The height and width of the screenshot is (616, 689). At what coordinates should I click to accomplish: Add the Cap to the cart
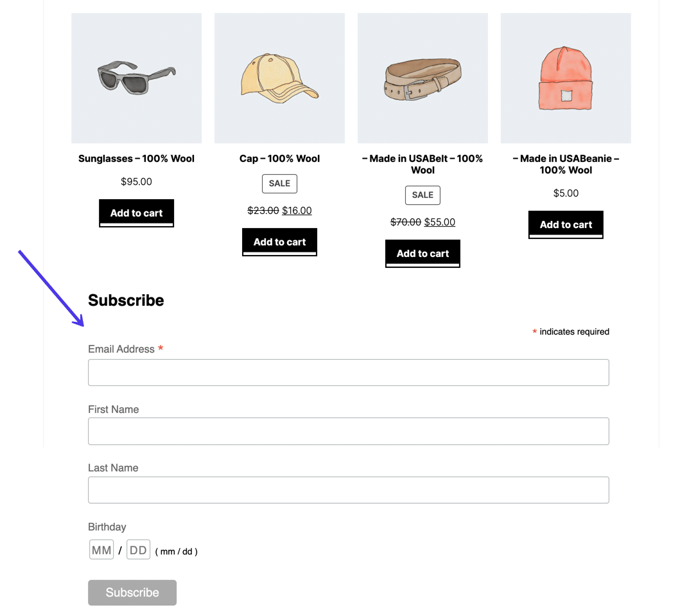(x=279, y=242)
